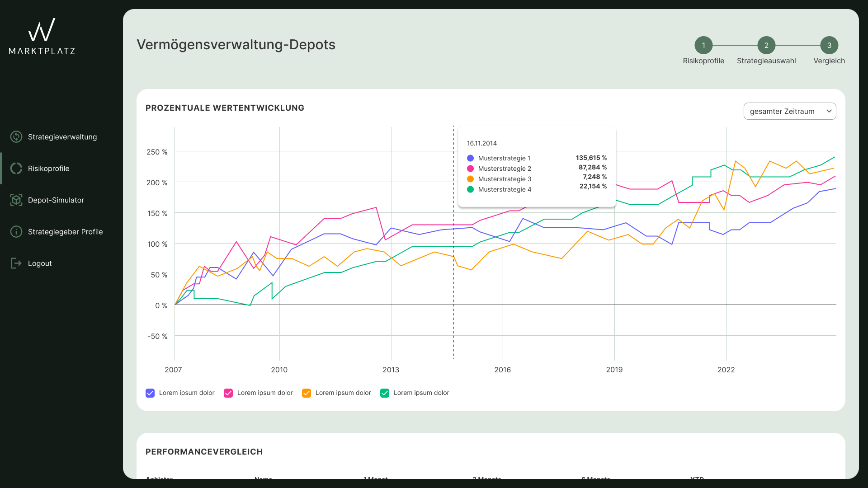Click the 2013 x-axis label
The height and width of the screenshot is (488, 868).
(x=391, y=370)
